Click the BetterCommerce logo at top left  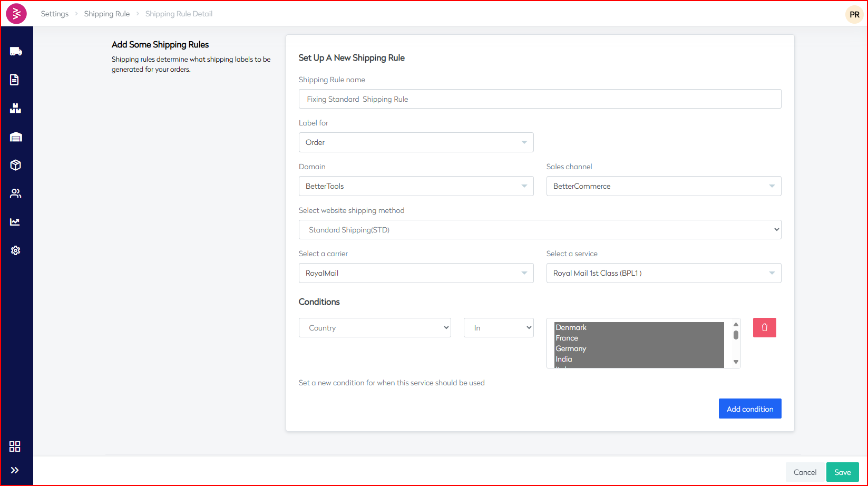pos(16,13)
